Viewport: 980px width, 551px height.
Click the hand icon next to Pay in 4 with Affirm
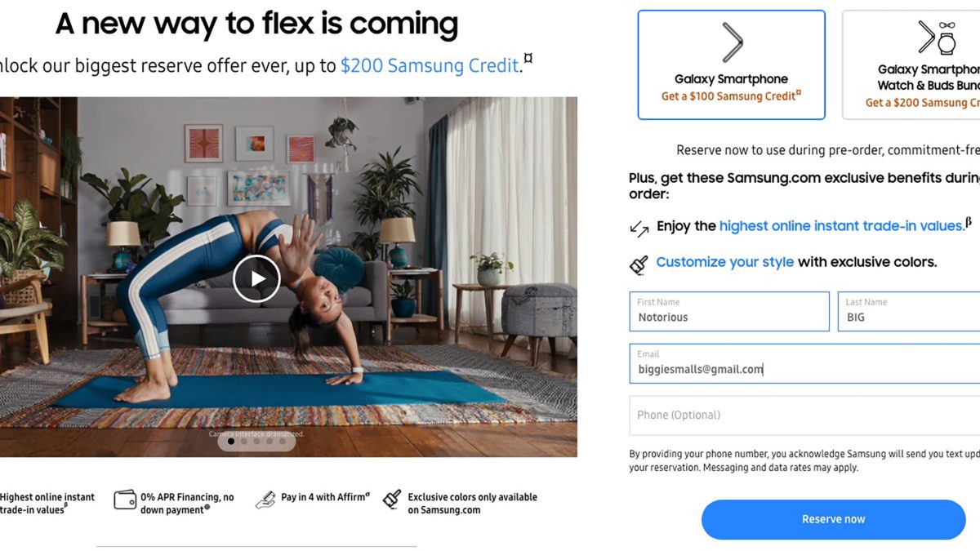[x=265, y=500]
